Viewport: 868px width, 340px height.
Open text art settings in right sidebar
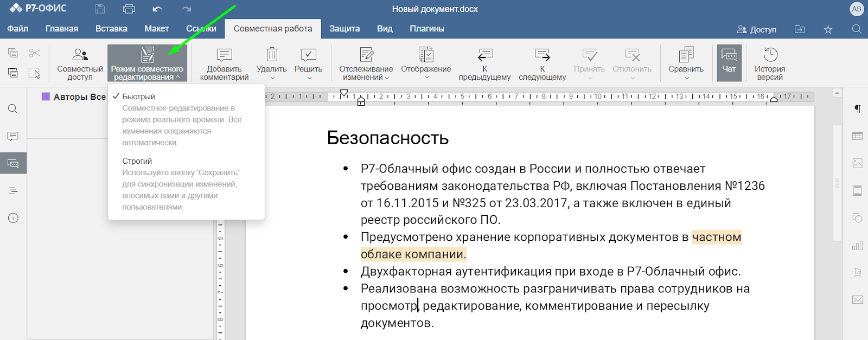857,272
